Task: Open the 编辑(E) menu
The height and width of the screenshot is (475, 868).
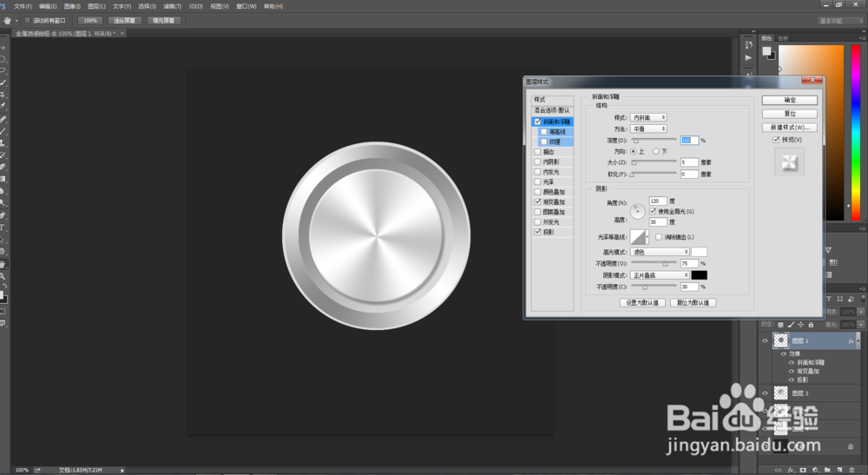Action: tap(48, 6)
